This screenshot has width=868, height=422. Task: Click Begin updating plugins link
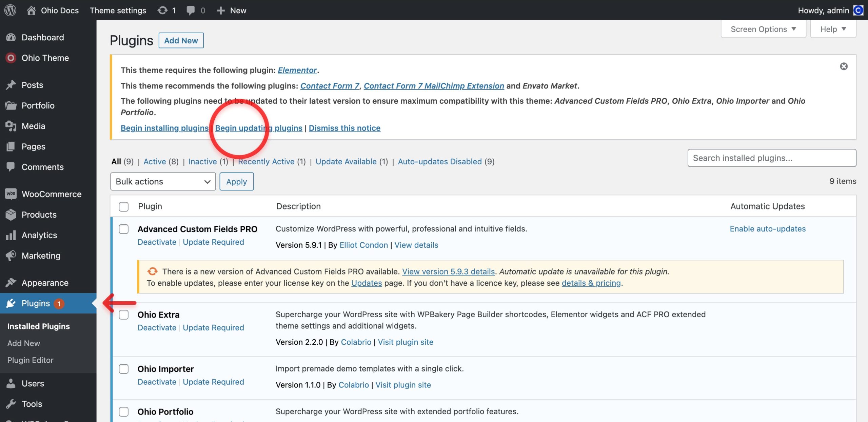259,128
